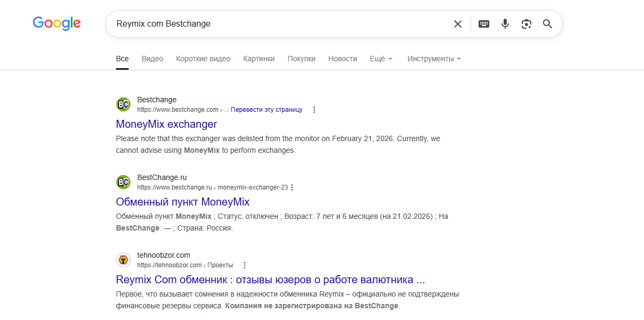Click tehnoobzor.com result favicon

pyautogui.click(x=123, y=260)
